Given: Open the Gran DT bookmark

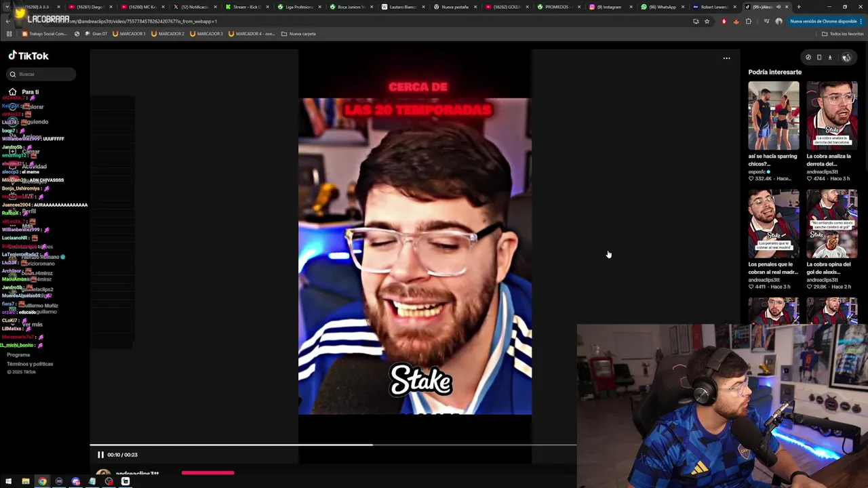Looking at the screenshot, I should tap(95, 34).
